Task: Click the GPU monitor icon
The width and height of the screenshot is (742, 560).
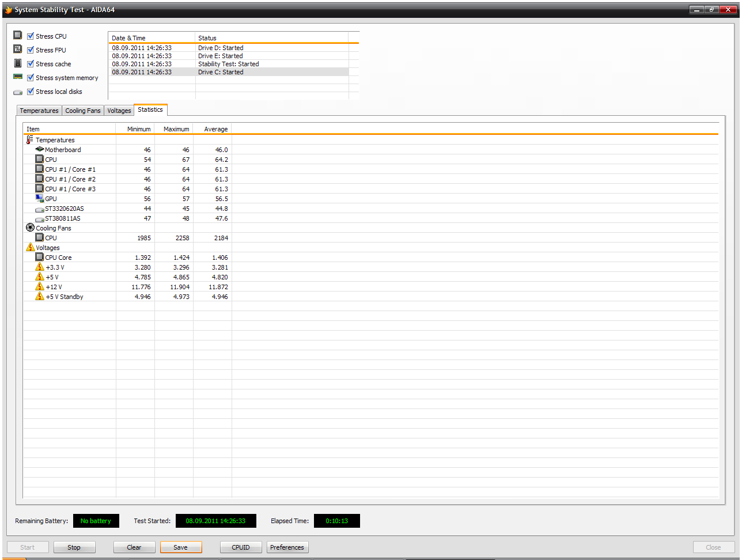Action: [x=40, y=199]
